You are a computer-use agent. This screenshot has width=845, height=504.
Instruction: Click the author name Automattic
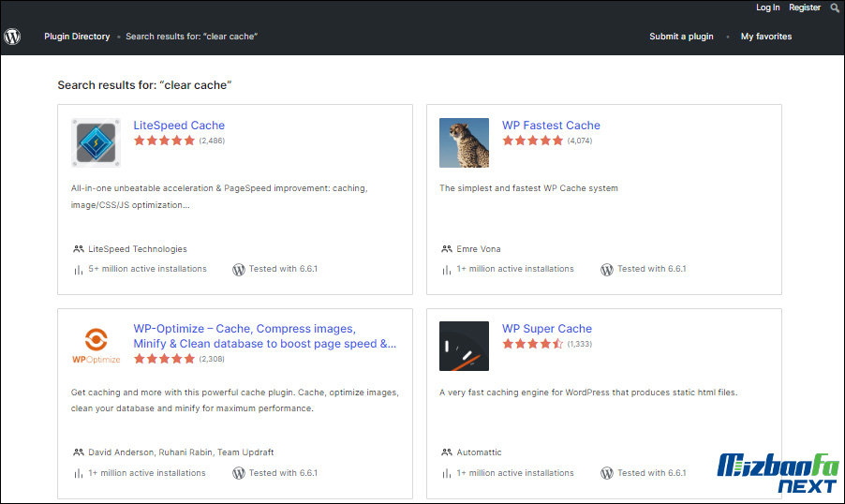click(479, 452)
